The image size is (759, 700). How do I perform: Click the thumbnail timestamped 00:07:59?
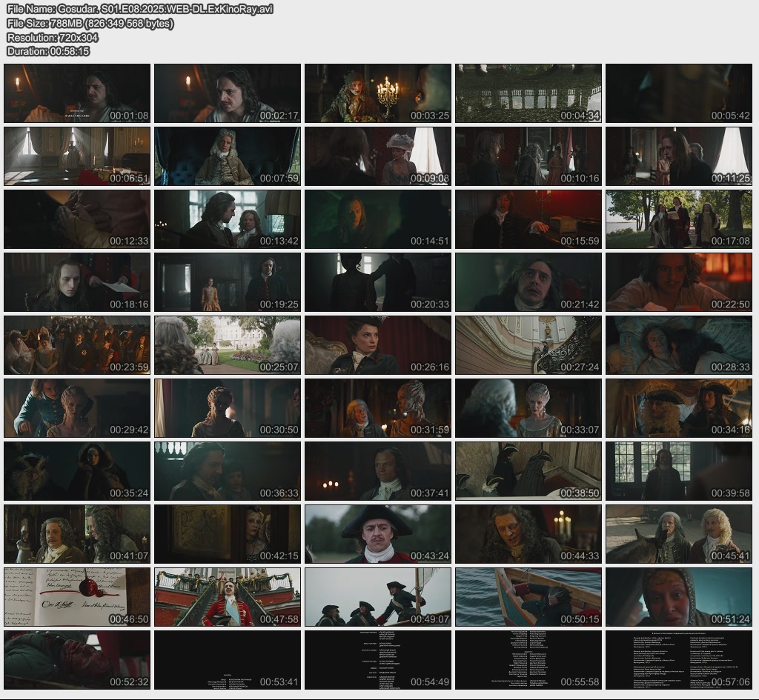click(228, 156)
